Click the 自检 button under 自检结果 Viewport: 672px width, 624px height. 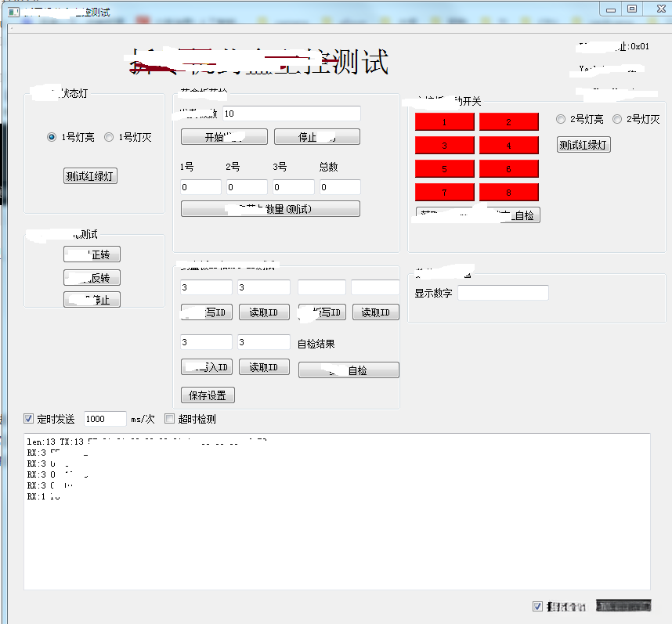pos(349,370)
